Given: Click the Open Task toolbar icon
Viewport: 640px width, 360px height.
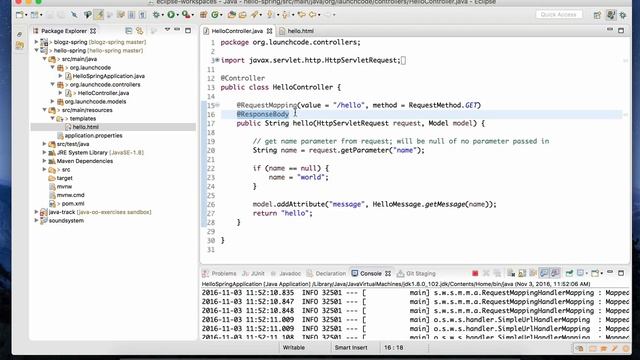Looking at the screenshot, I should (242, 15).
